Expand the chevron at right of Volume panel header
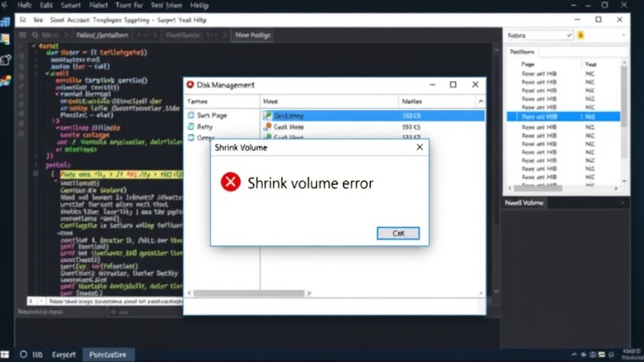 623,203
